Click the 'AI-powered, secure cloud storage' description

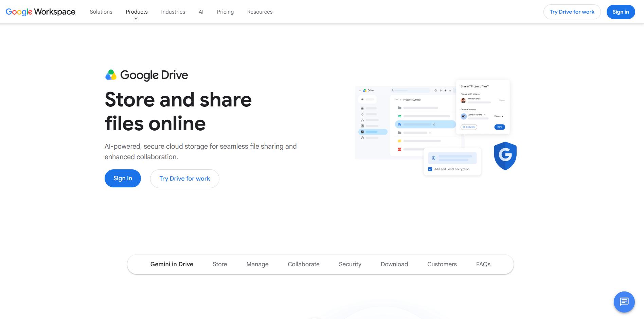click(x=201, y=151)
